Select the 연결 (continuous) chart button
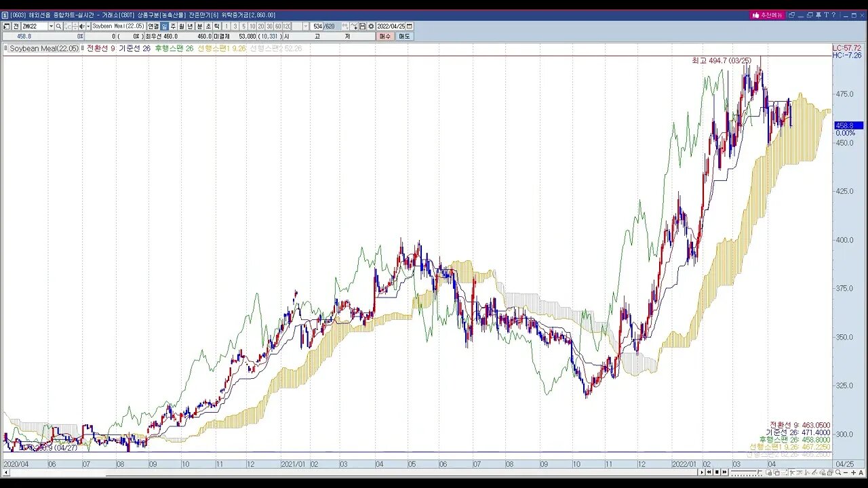 tap(153, 26)
